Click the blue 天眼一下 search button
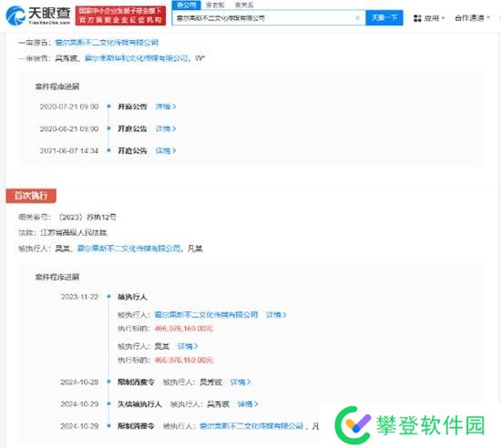501x448 pixels. [x=384, y=17]
